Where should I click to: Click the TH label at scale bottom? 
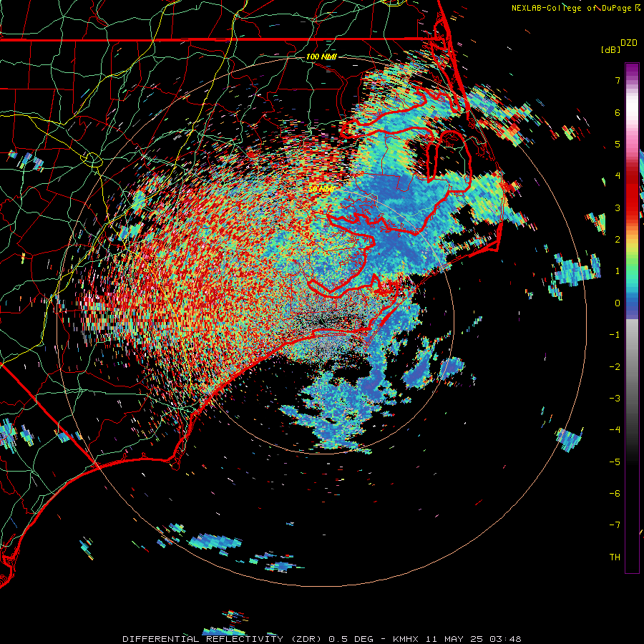coord(615,557)
